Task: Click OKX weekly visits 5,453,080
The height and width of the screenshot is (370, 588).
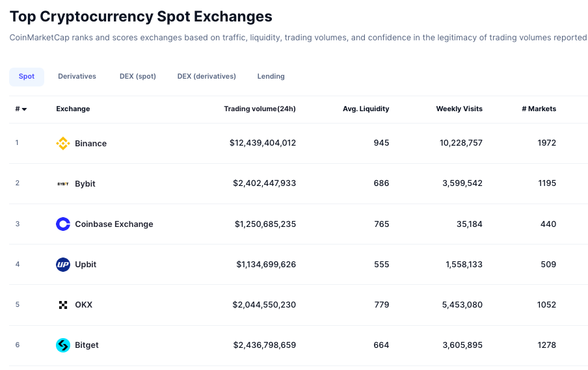Action: pyautogui.click(x=462, y=305)
